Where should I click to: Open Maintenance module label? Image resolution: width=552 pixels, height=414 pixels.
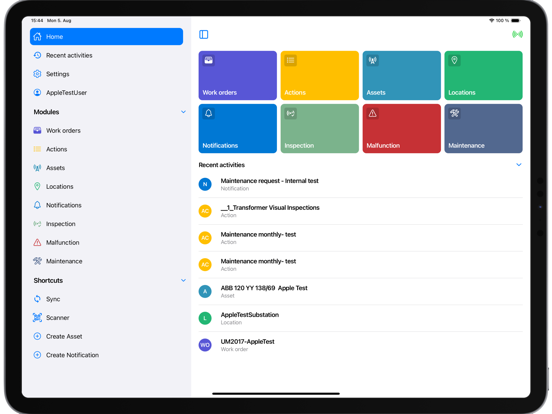[x=64, y=261]
